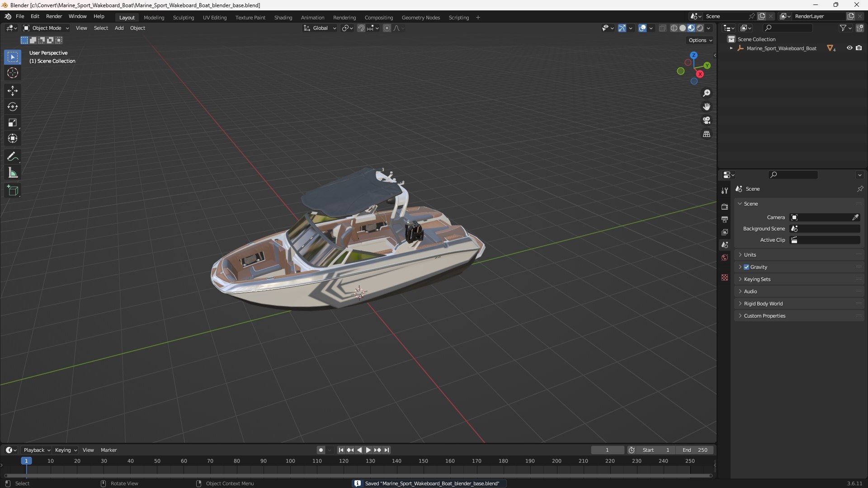The image size is (868, 488).
Task: Expand the Rigid Body World panel
Action: 799,304
